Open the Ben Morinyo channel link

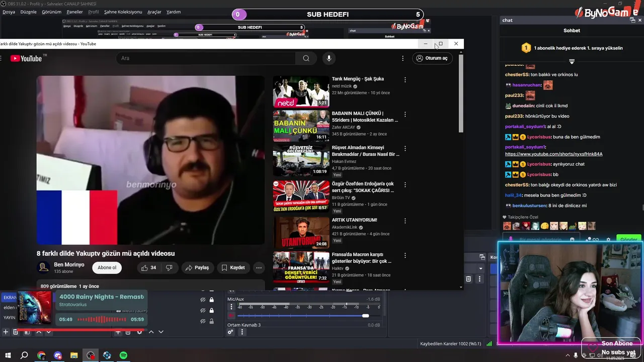tap(69, 264)
